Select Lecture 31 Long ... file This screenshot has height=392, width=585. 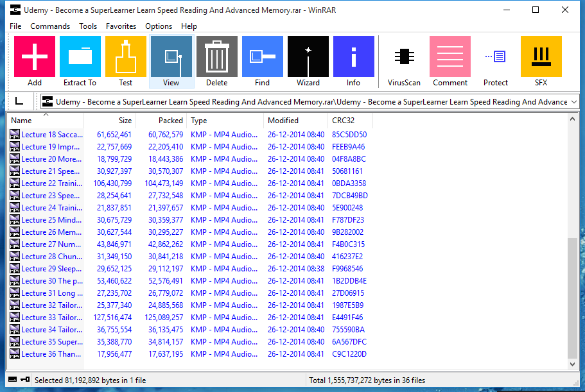tap(52, 293)
